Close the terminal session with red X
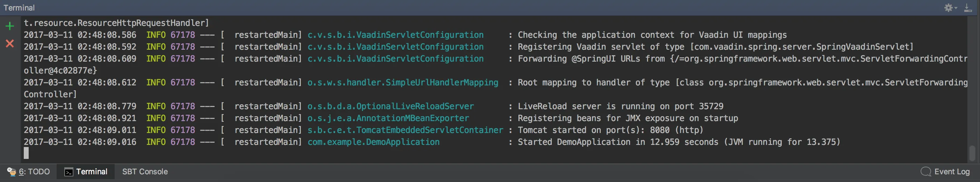Screen dimensions: 980x182 [10, 43]
